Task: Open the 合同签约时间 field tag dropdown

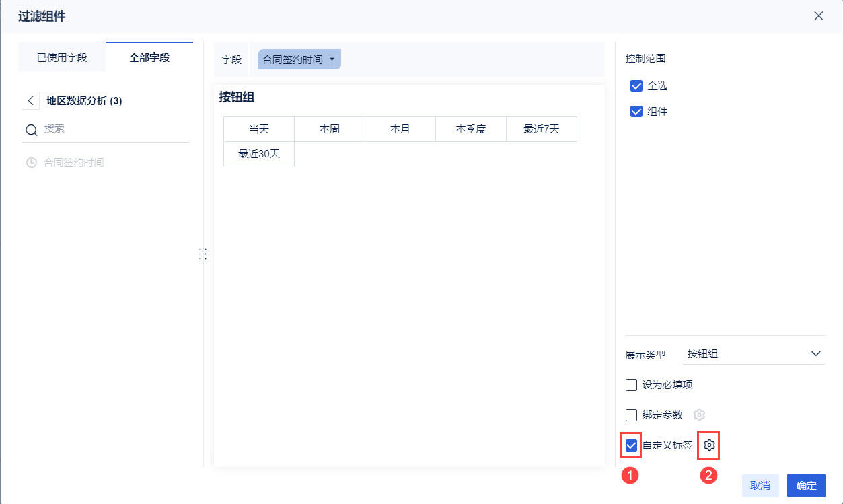Action: pyautogui.click(x=299, y=59)
